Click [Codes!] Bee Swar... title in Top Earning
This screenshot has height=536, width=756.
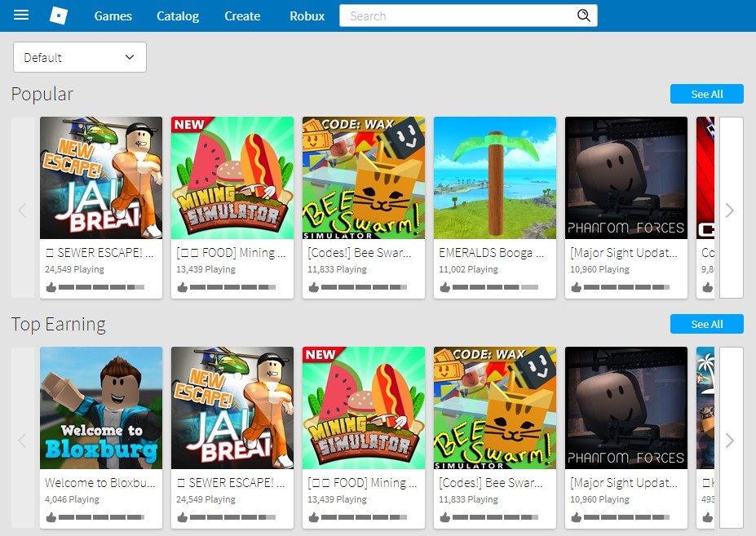(490, 483)
